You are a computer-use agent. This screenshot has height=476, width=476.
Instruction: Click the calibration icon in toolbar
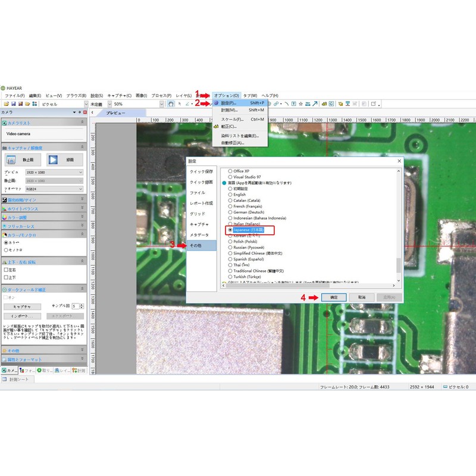pyautogui.click(x=324, y=104)
